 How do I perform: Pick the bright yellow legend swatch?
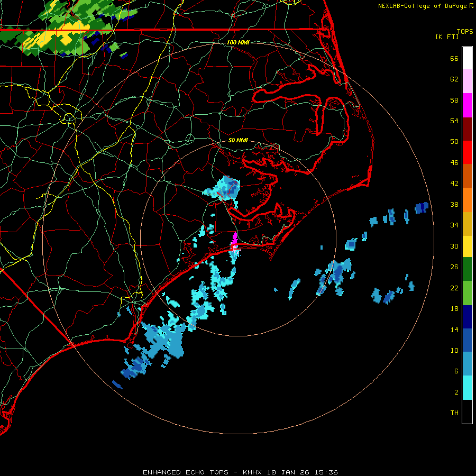click(467, 246)
